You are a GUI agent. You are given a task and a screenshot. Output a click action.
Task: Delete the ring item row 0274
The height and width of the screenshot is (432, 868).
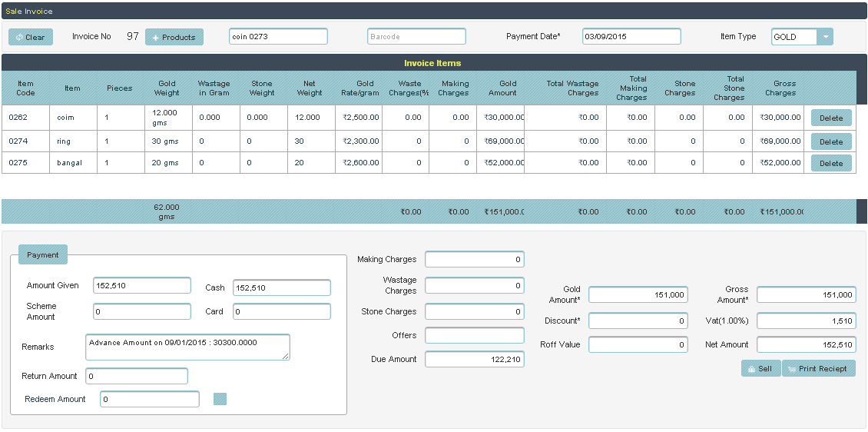coord(831,141)
